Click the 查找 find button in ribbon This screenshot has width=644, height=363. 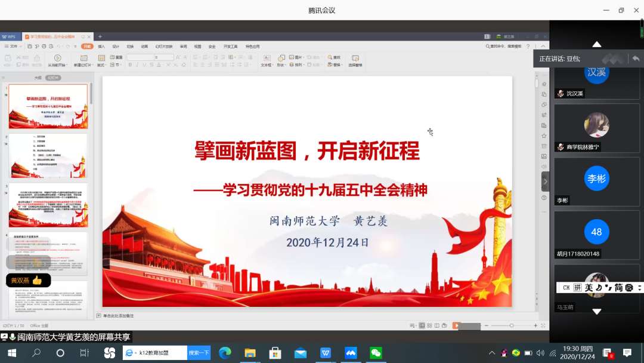click(x=334, y=58)
